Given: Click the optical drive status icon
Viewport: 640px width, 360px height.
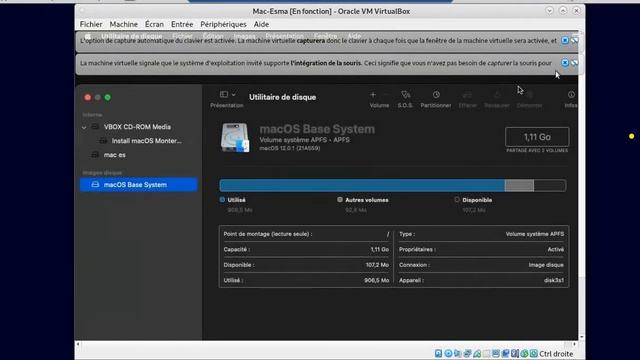Looking at the screenshot, I should (448, 353).
